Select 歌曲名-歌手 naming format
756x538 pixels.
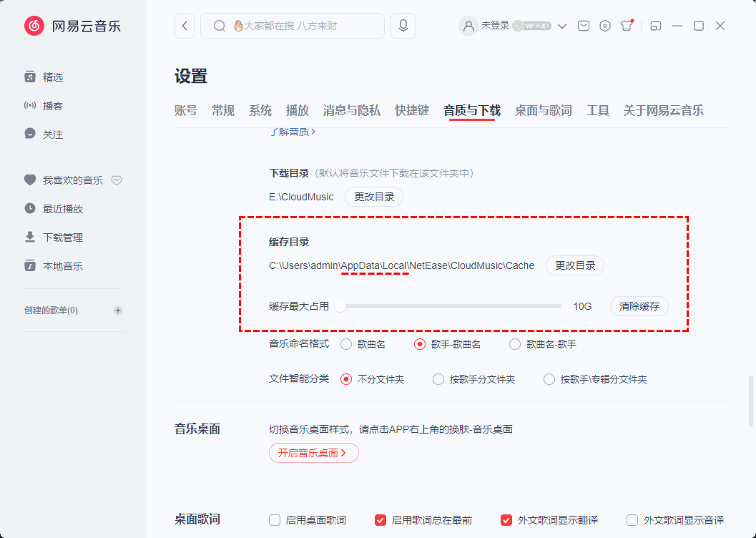pyautogui.click(x=515, y=344)
